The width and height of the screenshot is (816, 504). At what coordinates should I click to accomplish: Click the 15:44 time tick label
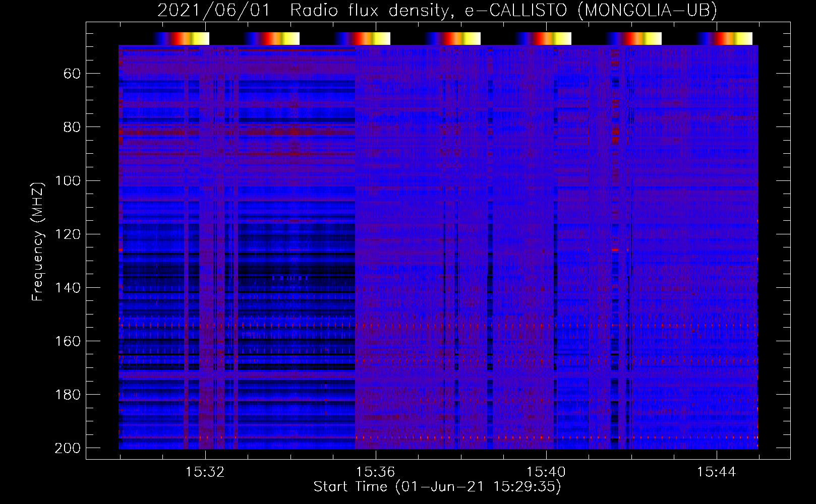click(717, 472)
